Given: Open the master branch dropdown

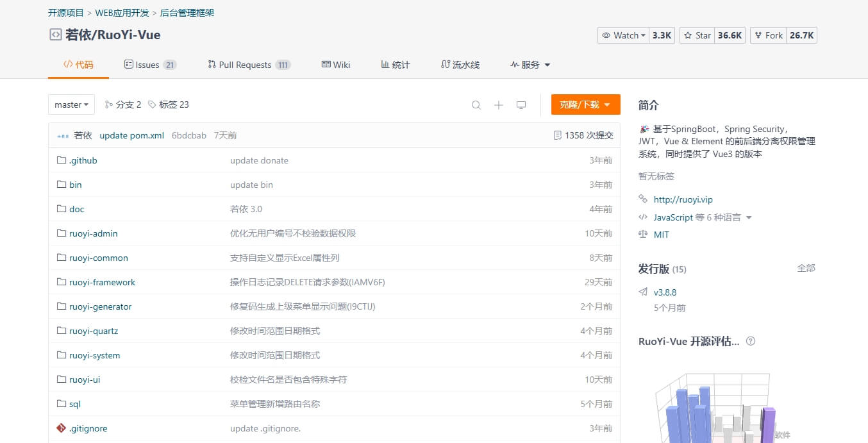Looking at the screenshot, I should click(x=71, y=104).
